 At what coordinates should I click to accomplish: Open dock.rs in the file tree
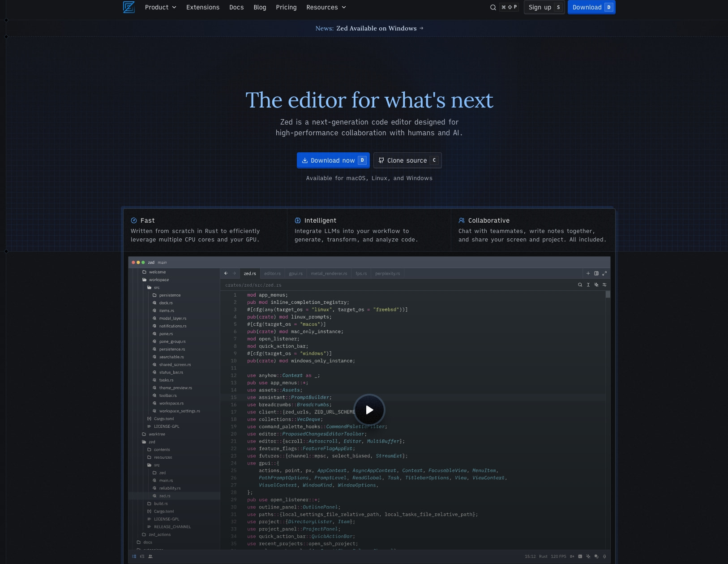[163, 303]
